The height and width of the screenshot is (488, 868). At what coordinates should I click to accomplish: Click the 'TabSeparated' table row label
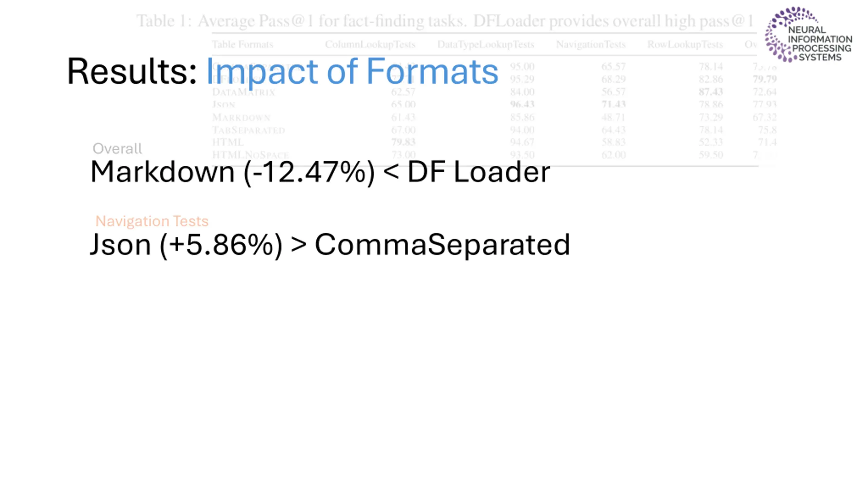pos(249,130)
